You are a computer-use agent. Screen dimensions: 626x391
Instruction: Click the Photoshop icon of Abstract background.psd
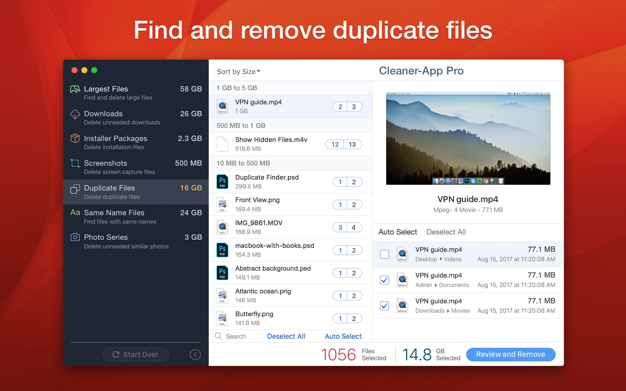click(x=222, y=273)
